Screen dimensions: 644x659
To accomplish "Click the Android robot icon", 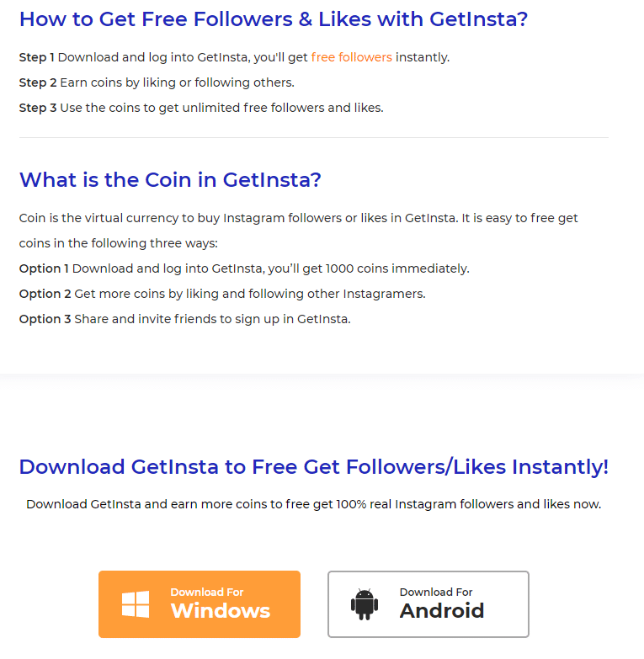I will click(365, 604).
